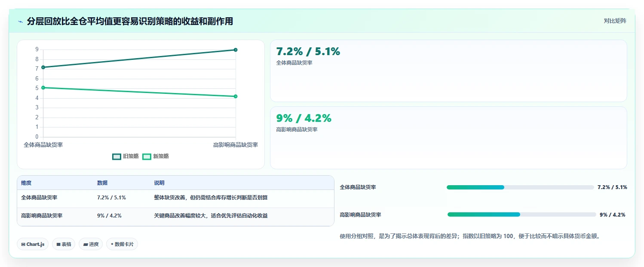Click the 7.2% / 5.1% big card value

point(308,52)
